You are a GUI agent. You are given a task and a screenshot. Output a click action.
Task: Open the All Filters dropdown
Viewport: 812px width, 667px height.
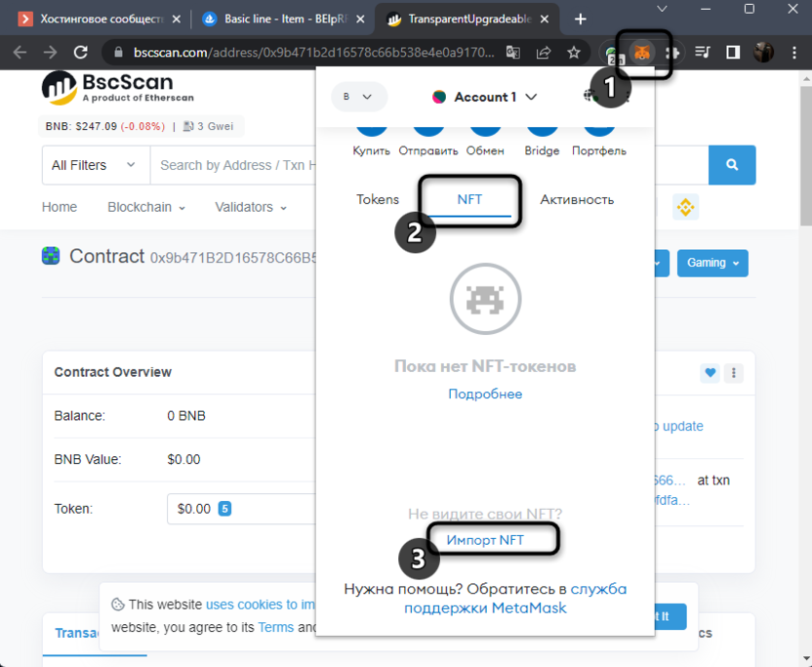[96, 165]
